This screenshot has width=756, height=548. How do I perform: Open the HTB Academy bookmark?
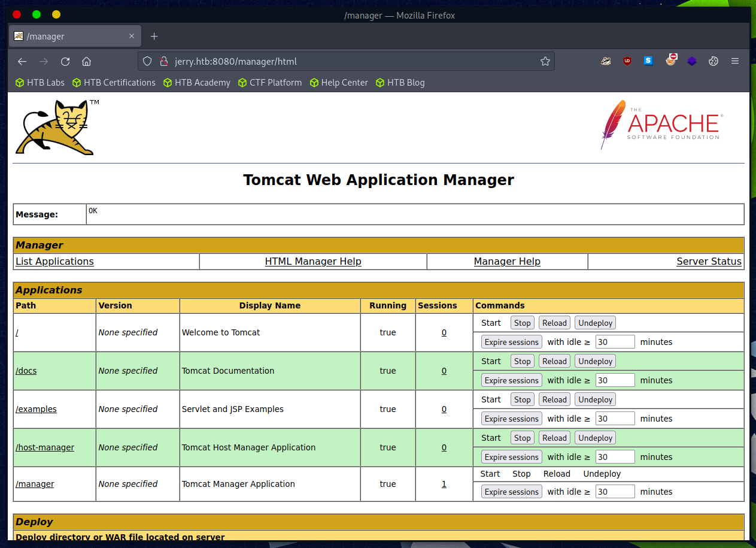197,83
